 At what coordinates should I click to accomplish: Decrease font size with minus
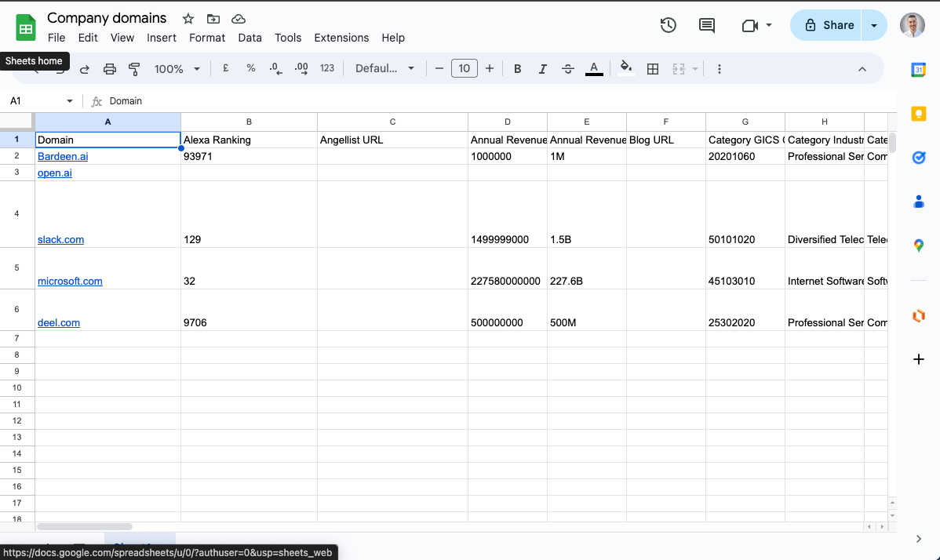(439, 68)
